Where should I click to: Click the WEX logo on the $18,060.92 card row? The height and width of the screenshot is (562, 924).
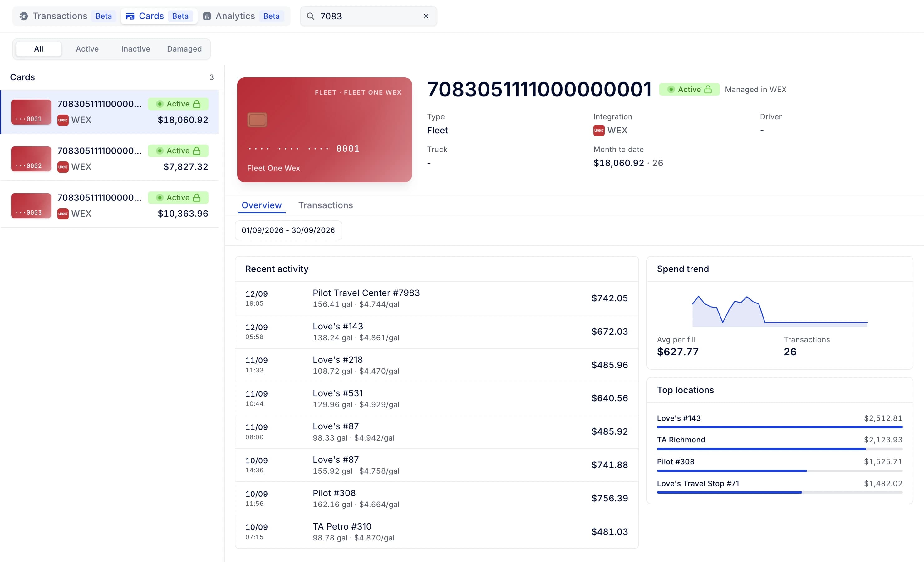point(63,120)
